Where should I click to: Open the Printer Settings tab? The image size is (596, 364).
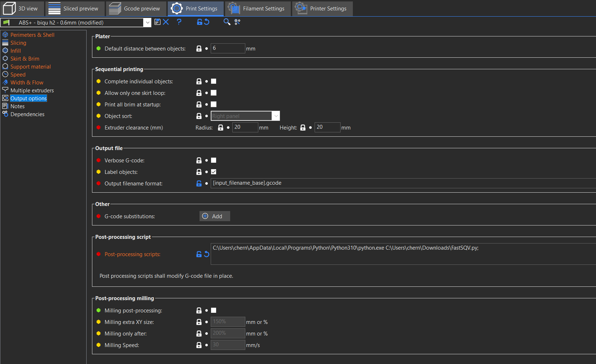[322, 9]
